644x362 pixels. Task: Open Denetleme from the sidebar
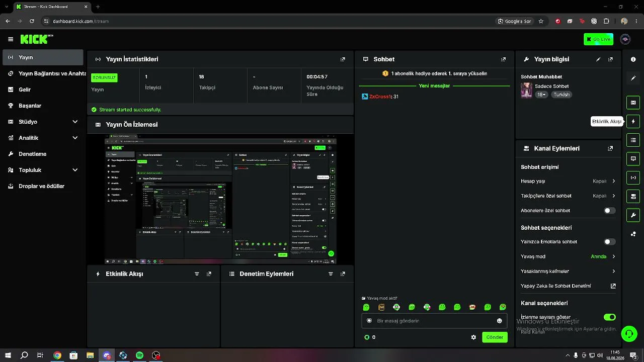point(43,154)
